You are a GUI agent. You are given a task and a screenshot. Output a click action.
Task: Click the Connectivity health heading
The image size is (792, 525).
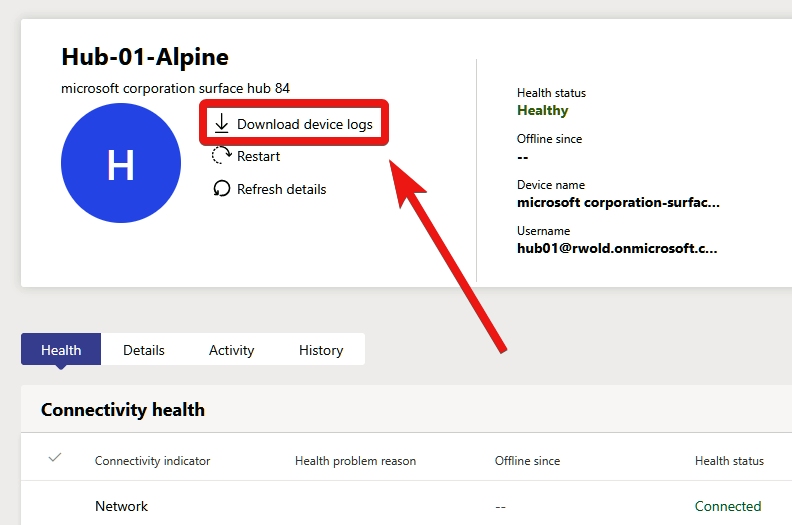point(123,410)
